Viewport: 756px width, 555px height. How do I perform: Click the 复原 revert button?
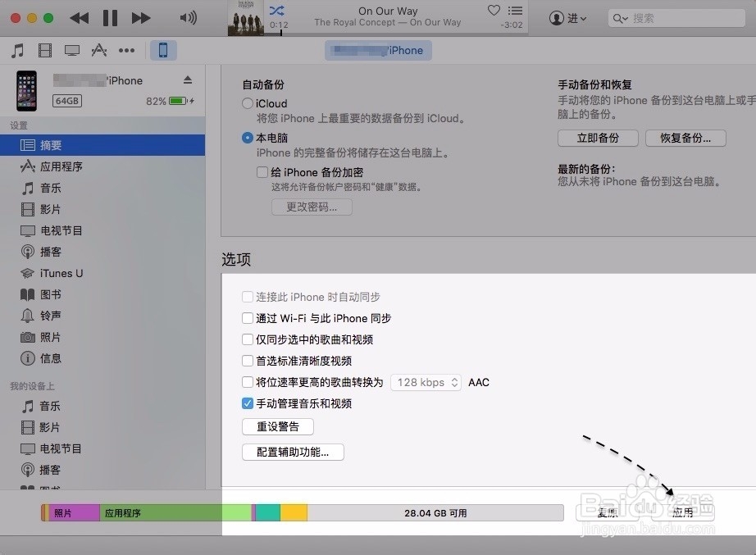[608, 512]
